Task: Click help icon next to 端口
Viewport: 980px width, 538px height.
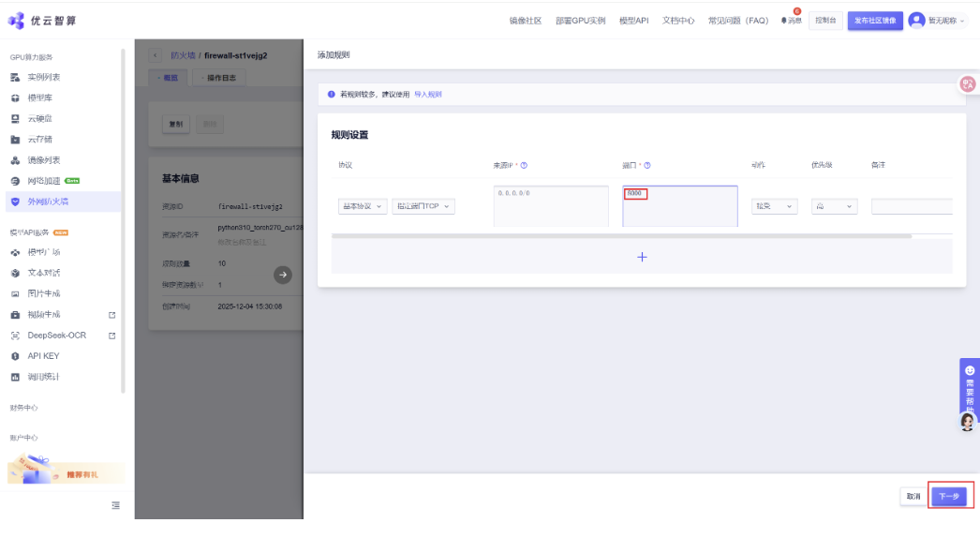Action: point(646,165)
